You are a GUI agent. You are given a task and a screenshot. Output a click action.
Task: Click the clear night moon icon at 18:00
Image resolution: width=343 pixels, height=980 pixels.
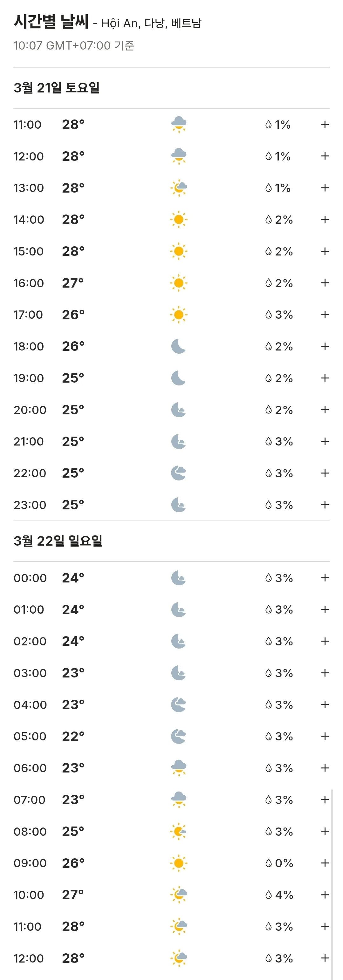(179, 347)
